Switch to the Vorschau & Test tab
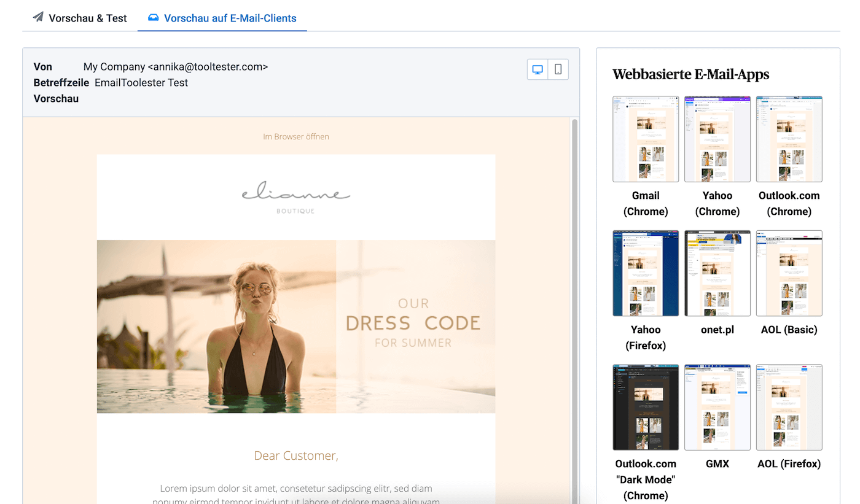This screenshot has width=860, height=504. (x=80, y=18)
